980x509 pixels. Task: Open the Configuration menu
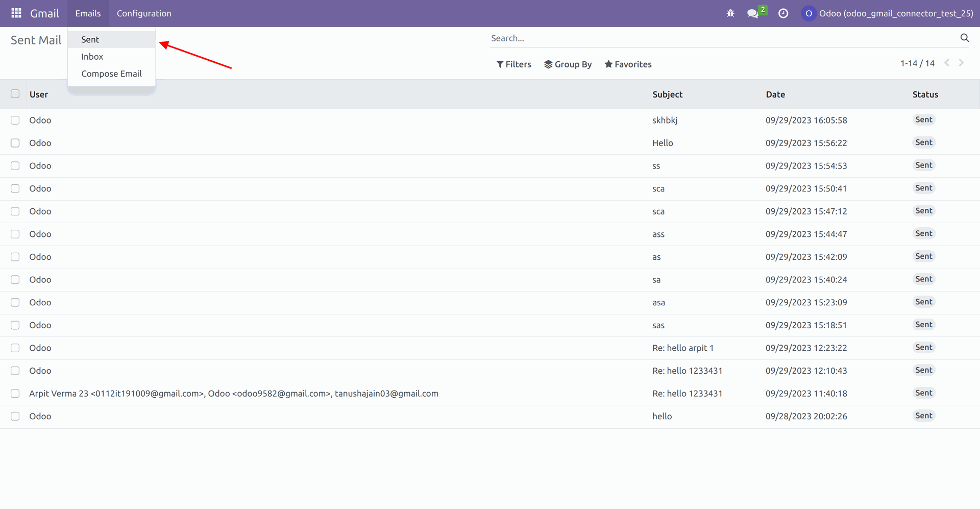[144, 13]
